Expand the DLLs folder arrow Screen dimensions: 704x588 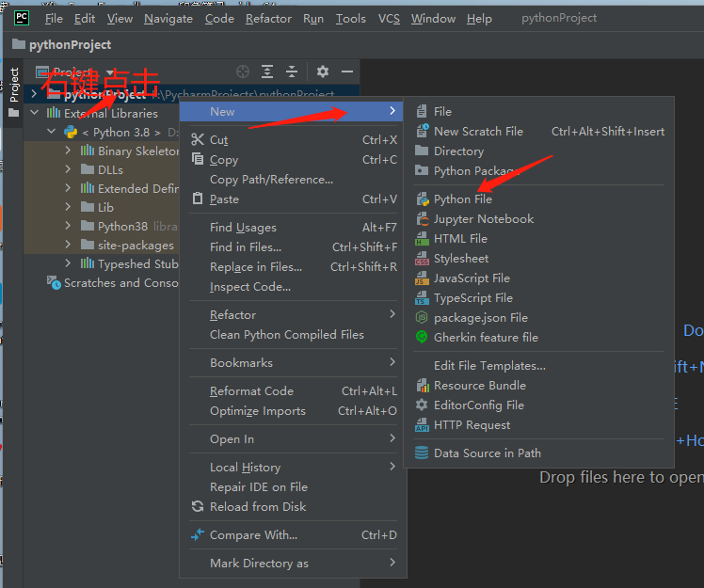pos(69,169)
